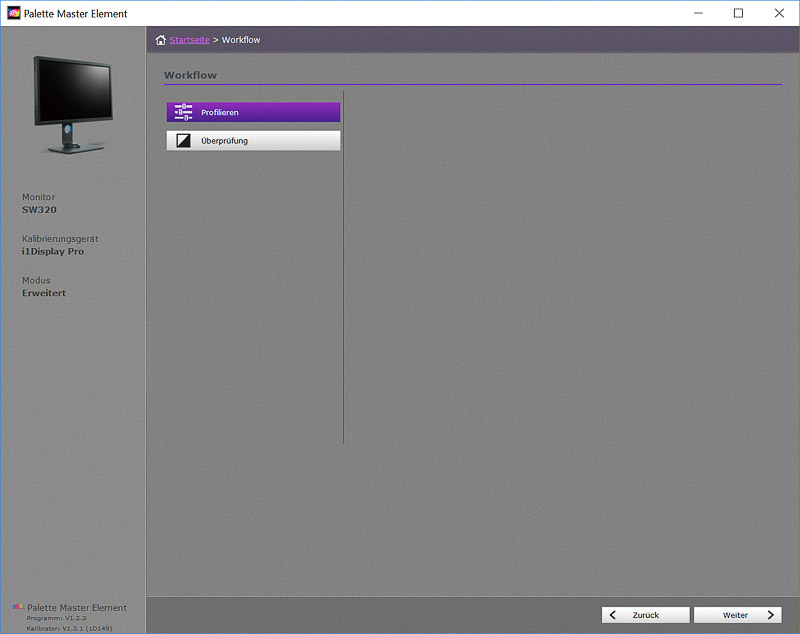
Task: Click the Programm: V1.2.3 version text
Action: (x=56, y=618)
